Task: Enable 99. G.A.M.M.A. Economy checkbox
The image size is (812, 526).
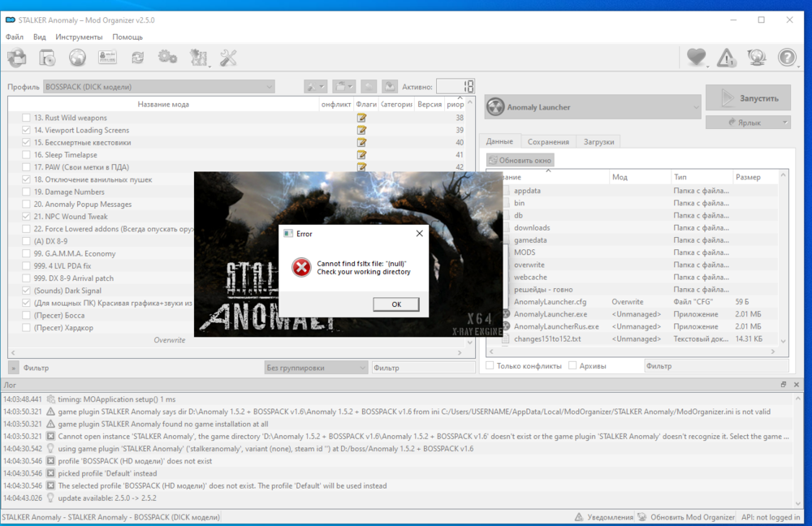Action: tap(27, 253)
